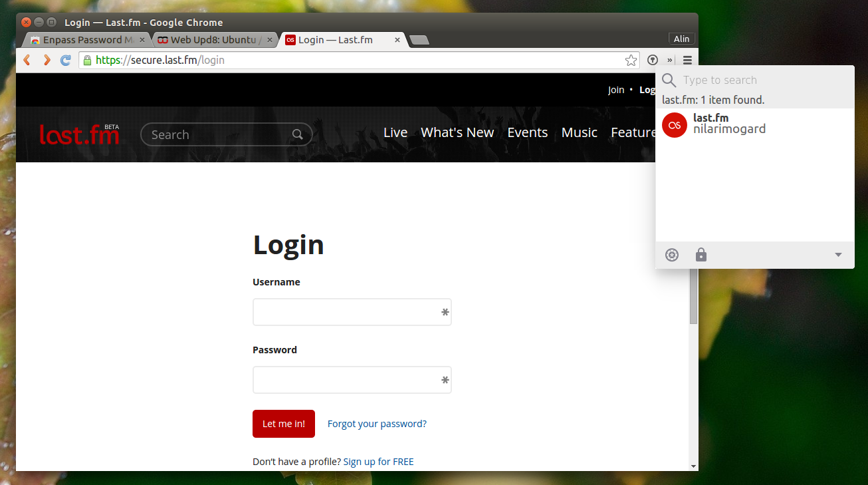Click the address bar URL
The image size is (868, 485).
click(160, 60)
